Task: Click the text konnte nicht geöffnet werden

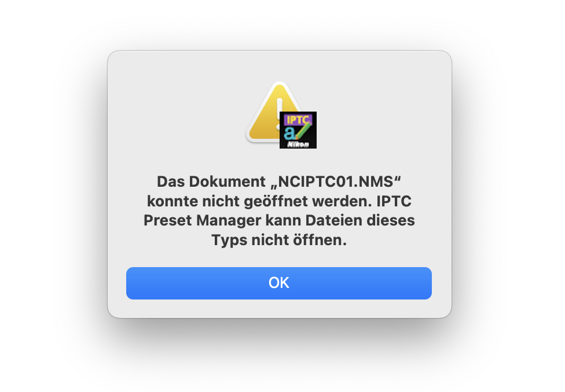Action: tap(259, 201)
